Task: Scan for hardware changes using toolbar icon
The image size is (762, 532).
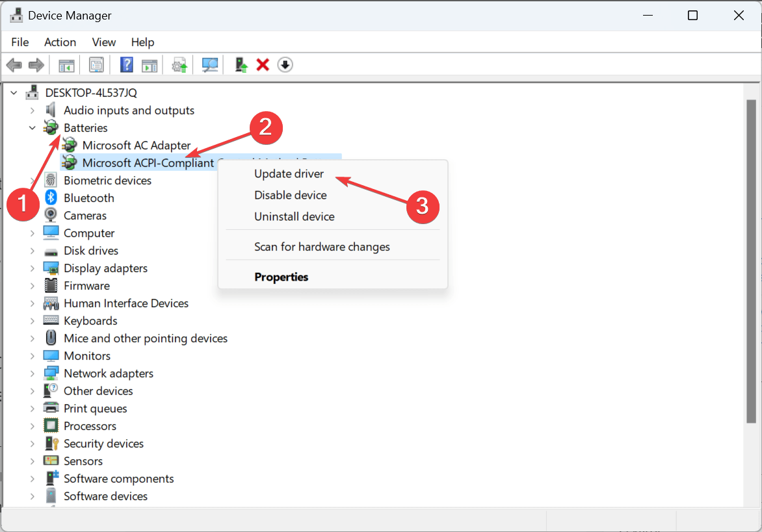Action: click(x=210, y=64)
